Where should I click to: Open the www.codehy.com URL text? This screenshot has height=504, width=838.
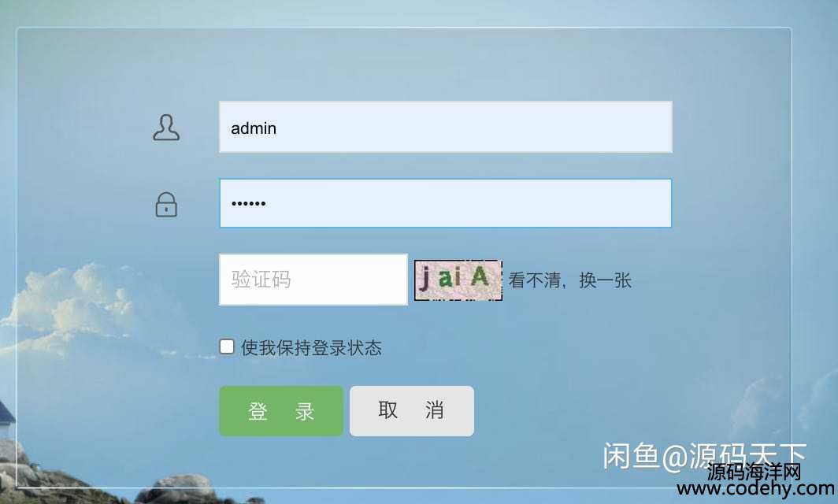click(x=755, y=488)
